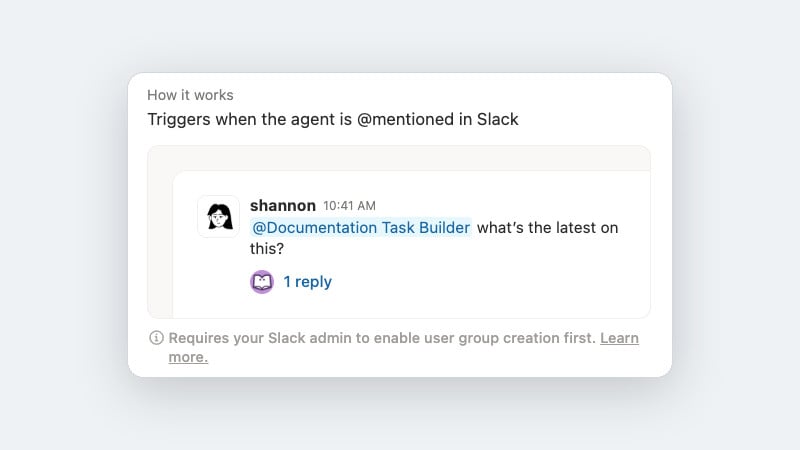Click the white Slack message preview card
Viewport: 800px width, 450px height.
(411, 244)
